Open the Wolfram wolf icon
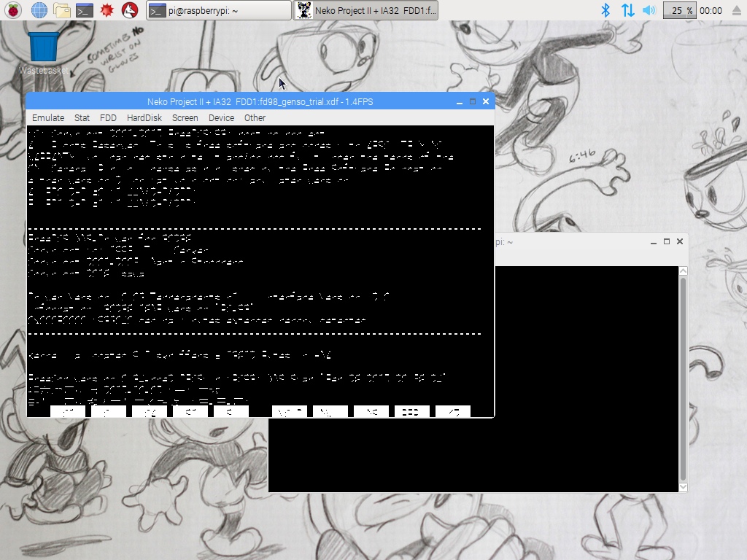Image resolution: width=747 pixels, height=560 pixels. [x=130, y=10]
